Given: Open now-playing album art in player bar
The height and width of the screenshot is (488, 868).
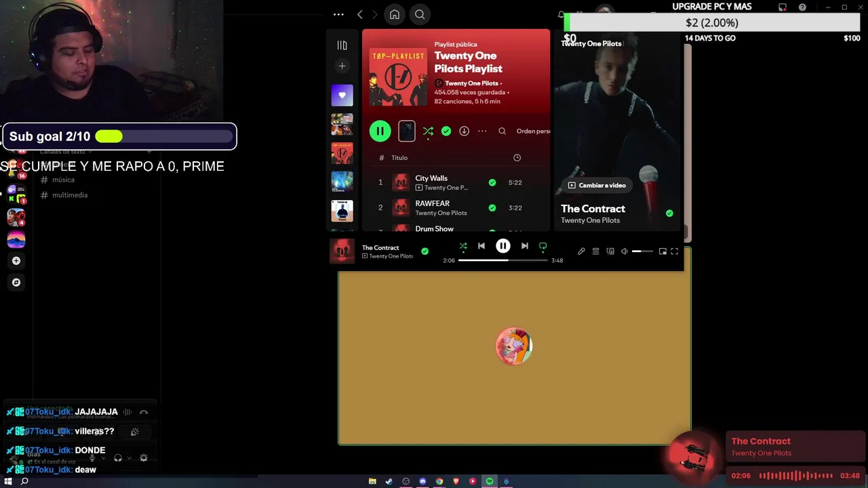Looking at the screenshot, I should point(342,251).
